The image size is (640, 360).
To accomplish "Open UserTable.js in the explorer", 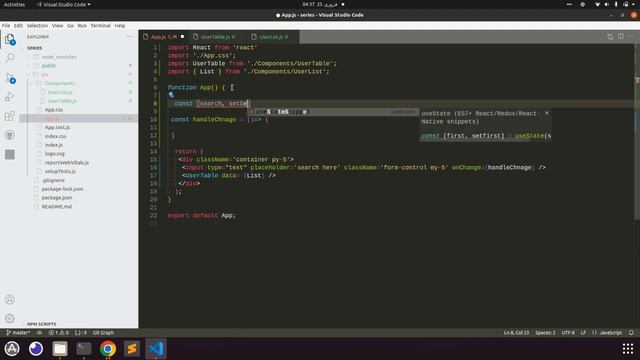I will tap(62, 101).
